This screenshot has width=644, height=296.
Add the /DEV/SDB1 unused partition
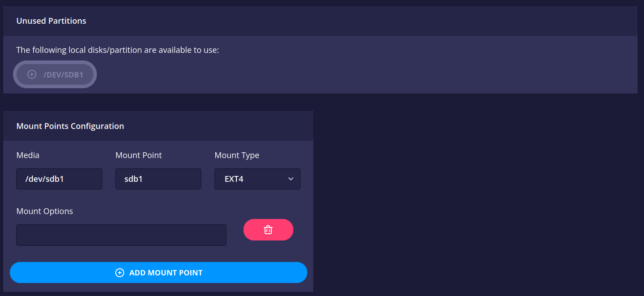point(55,74)
